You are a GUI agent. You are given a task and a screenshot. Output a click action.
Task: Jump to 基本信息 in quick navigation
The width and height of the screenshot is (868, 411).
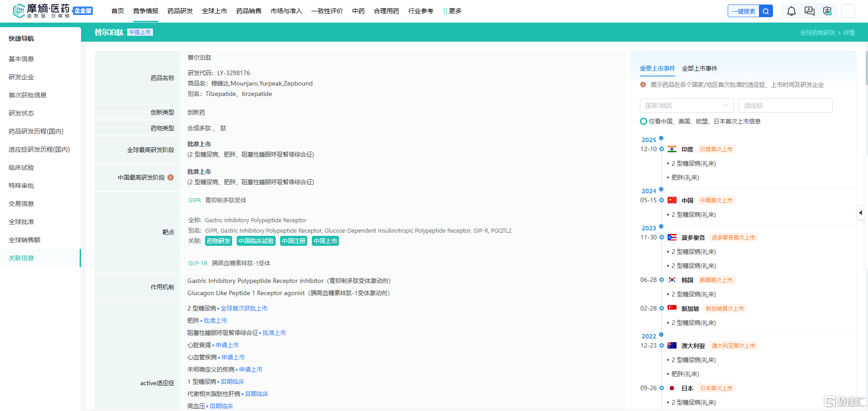tap(21, 59)
